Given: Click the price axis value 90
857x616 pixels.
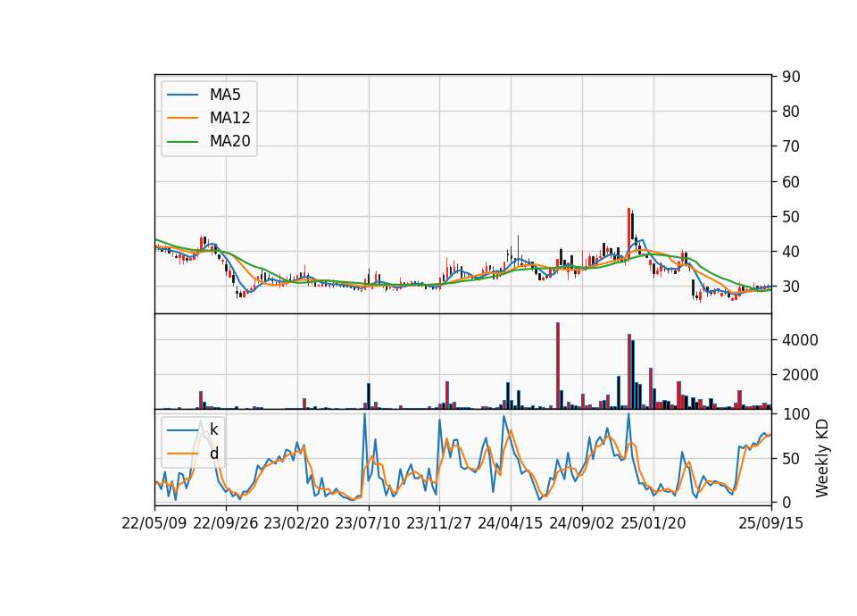Looking at the screenshot, I should point(791,77).
